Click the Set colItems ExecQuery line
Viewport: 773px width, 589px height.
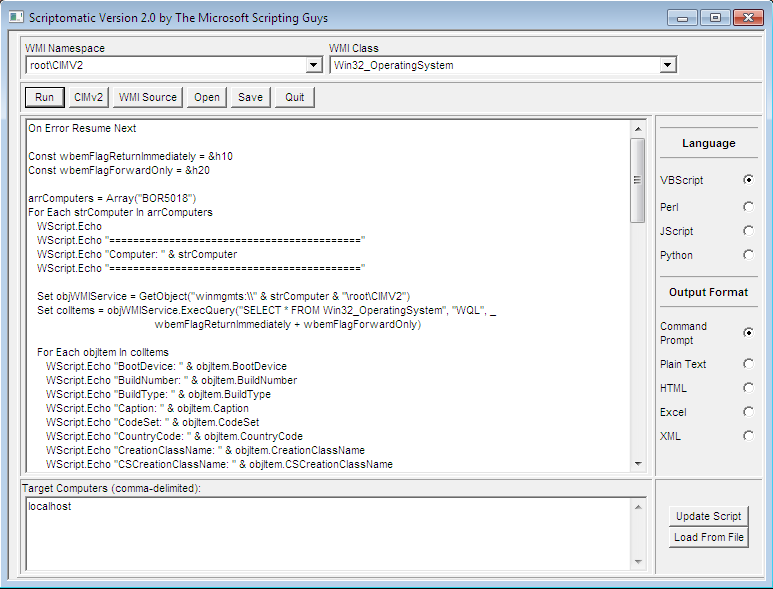pos(266,311)
